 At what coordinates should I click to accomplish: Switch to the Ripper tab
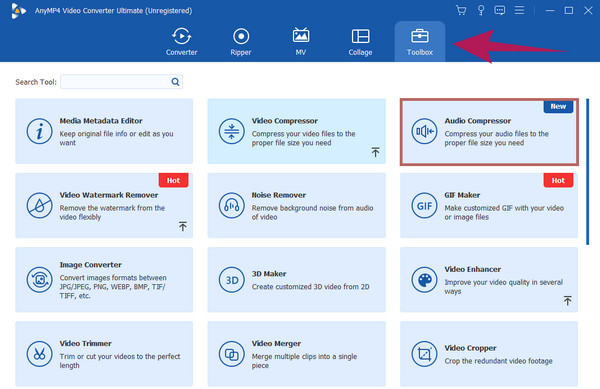(241, 42)
